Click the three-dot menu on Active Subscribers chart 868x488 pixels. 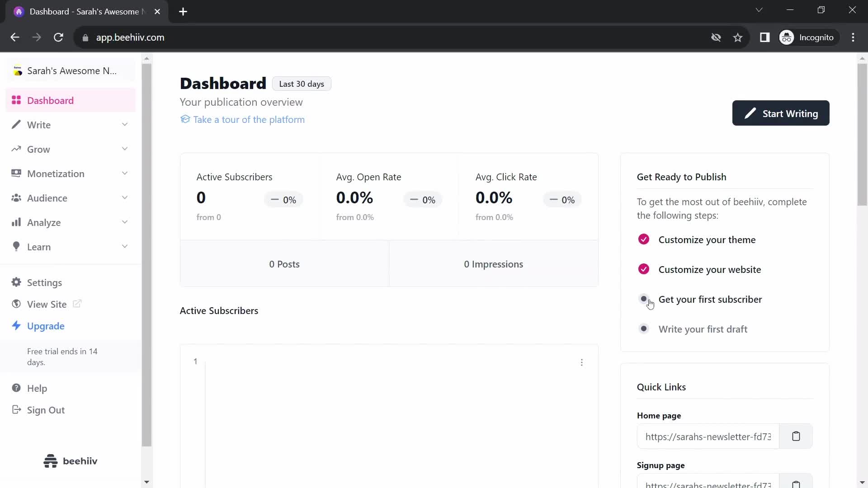click(x=582, y=362)
